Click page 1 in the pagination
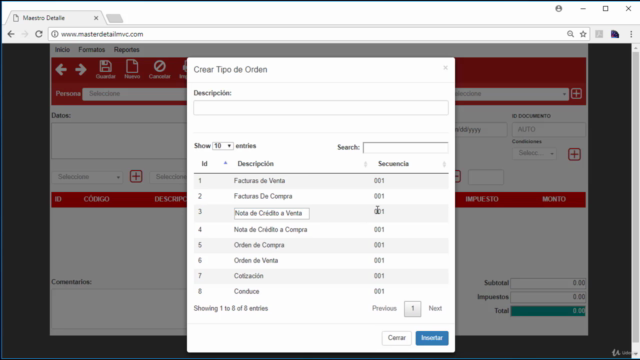640x360 pixels. (413, 309)
